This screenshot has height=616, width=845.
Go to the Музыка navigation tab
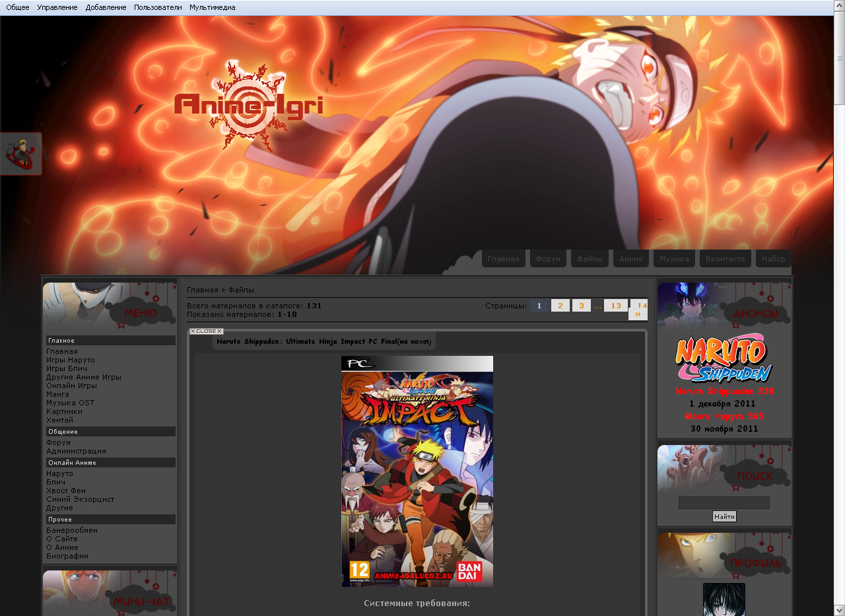point(674,259)
